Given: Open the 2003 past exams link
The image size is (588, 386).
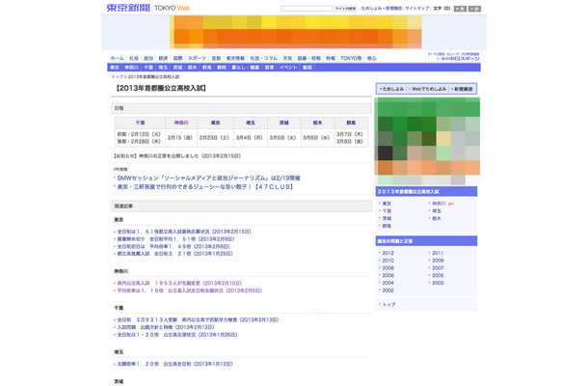Looking at the screenshot, I should pyautogui.click(x=438, y=283).
